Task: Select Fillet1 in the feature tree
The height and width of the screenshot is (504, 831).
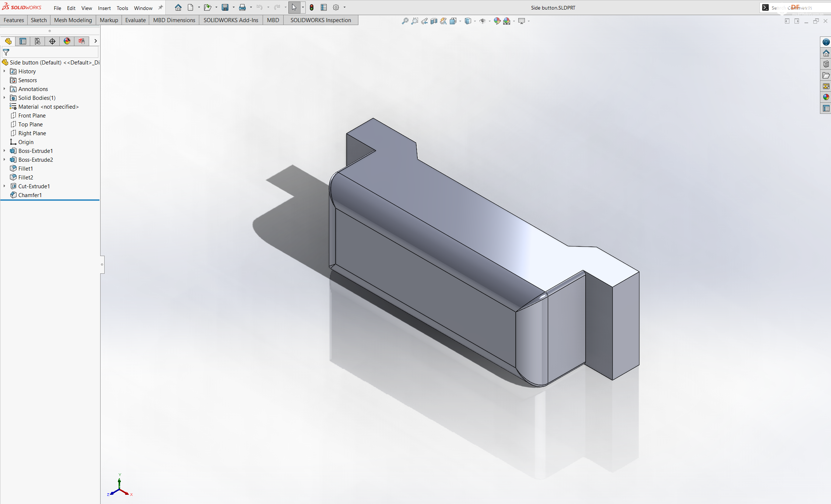Action: point(25,168)
